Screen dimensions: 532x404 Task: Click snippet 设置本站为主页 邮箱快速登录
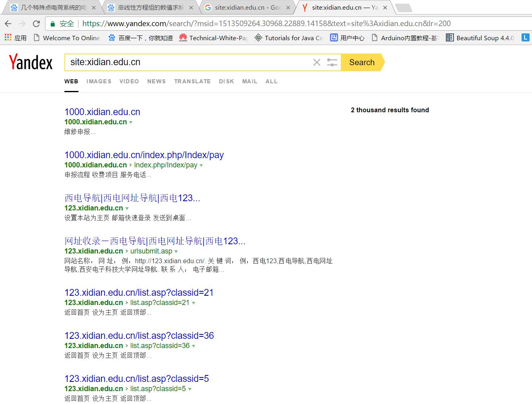point(128,218)
